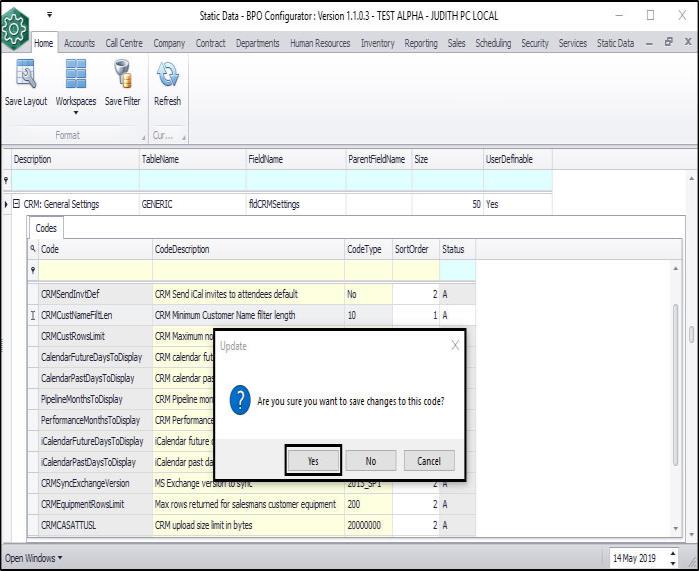Click the outer grid vertical scrollbar thumb
Screen dimensions: 699x571
[691, 334]
